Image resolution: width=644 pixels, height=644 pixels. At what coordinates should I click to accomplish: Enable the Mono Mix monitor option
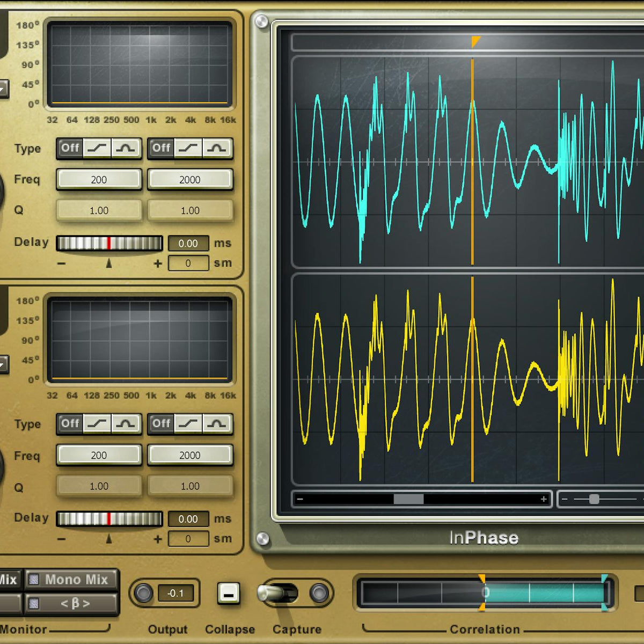click(x=71, y=580)
